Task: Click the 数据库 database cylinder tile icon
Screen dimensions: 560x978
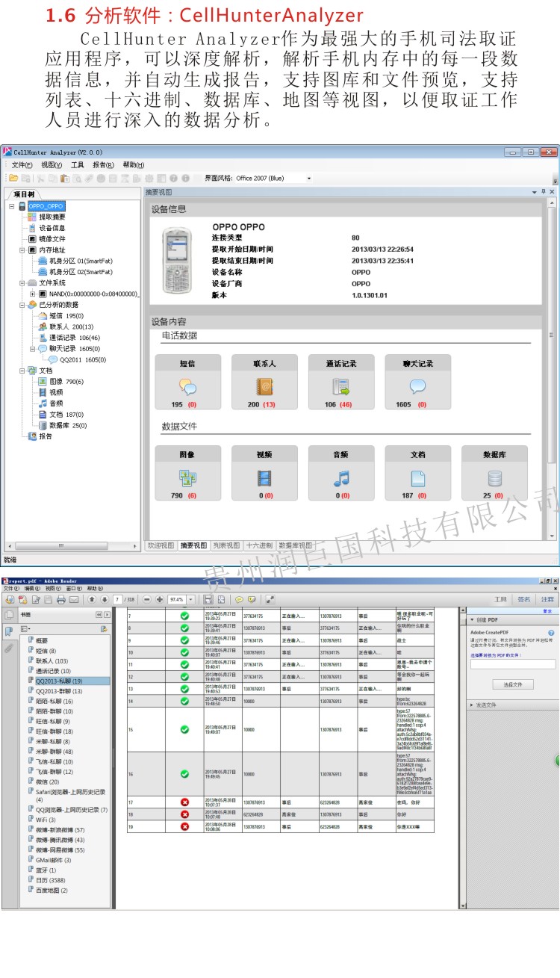Action: 494,478
